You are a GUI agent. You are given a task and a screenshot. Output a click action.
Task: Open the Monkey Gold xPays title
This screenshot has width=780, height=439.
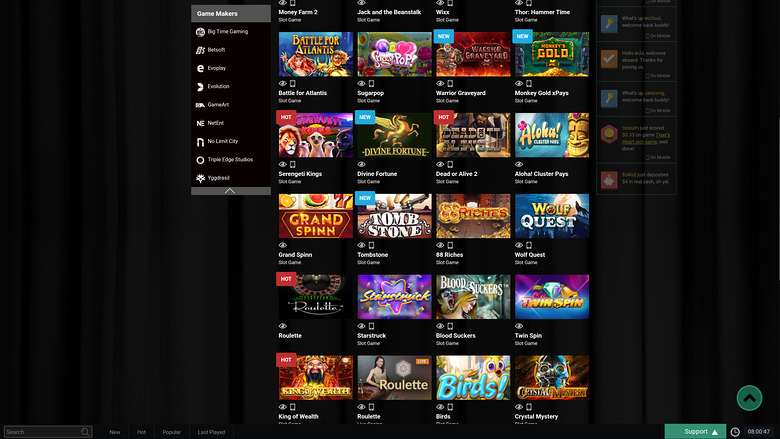pos(542,93)
